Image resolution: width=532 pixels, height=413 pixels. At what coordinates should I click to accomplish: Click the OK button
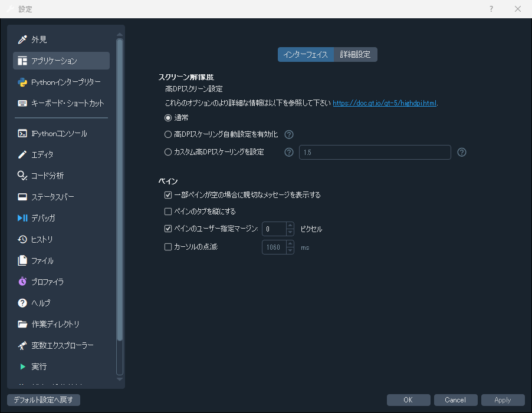pyautogui.click(x=409, y=400)
